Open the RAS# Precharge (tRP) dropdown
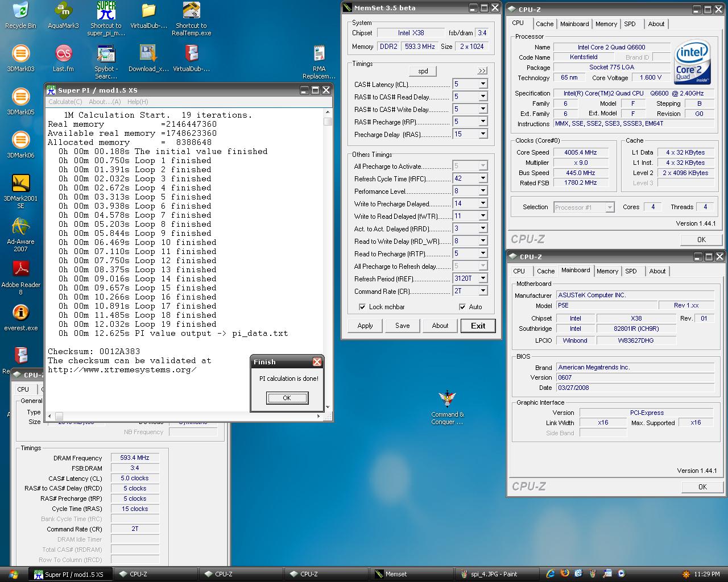Image resolution: width=728 pixels, height=582 pixels. pyautogui.click(x=483, y=122)
